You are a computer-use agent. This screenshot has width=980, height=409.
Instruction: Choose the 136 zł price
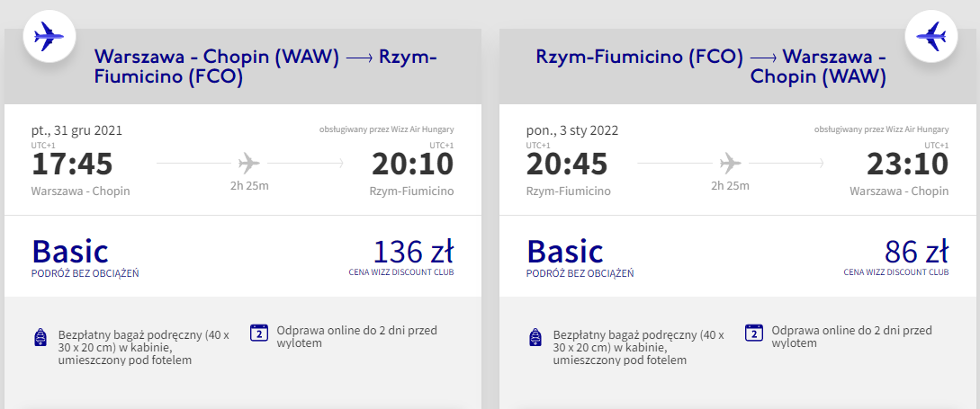tap(413, 249)
